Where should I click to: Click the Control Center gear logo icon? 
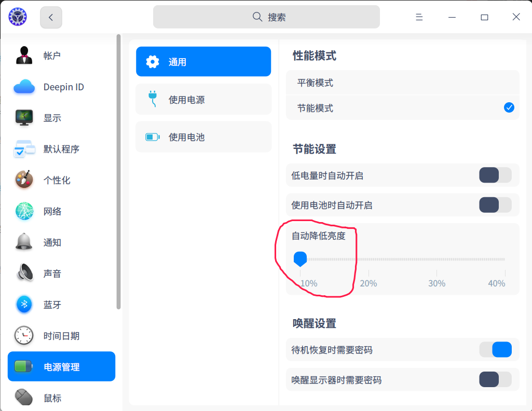click(18, 17)
